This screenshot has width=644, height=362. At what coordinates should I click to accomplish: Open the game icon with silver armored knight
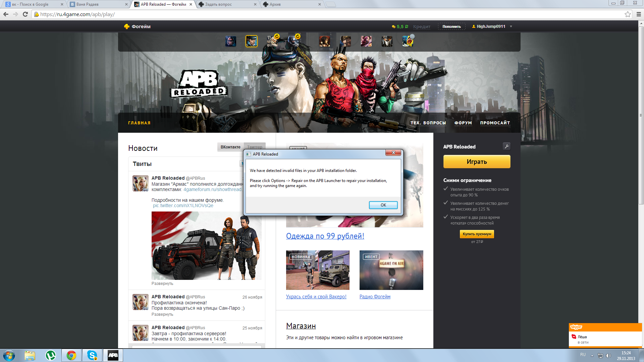pos(387,41)
